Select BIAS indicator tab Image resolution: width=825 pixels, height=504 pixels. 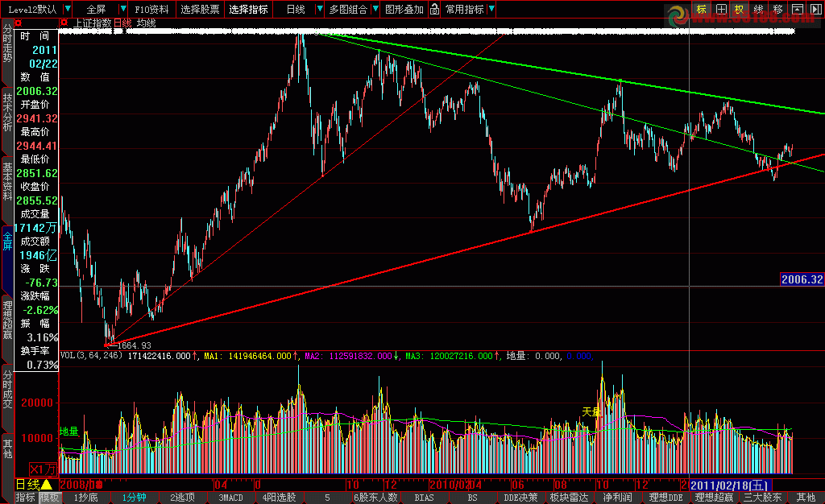tap(424, 498)
